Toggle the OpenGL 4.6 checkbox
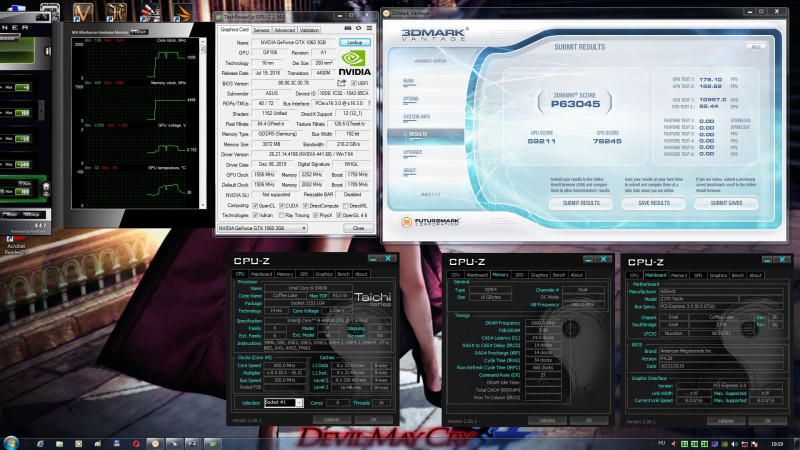 (339, 215)
